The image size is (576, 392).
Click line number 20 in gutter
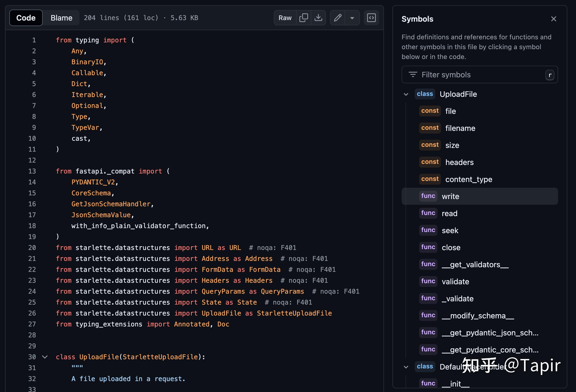pos(32,248)
